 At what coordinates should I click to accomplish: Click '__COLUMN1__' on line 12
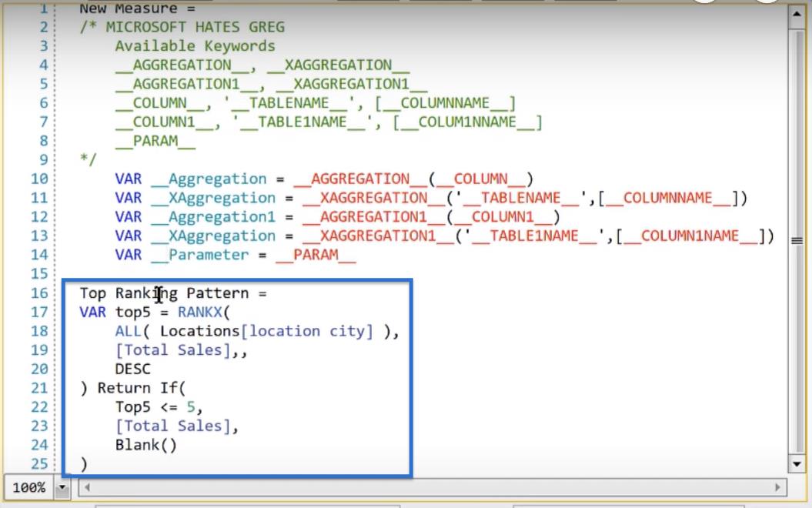pyautogui.click(x=503, y=217)
